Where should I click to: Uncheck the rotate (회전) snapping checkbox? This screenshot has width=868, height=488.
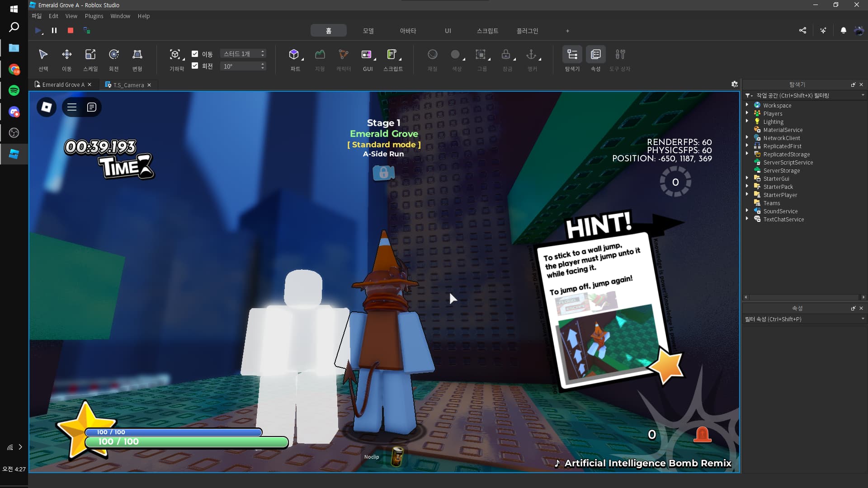tap(195, 66)
